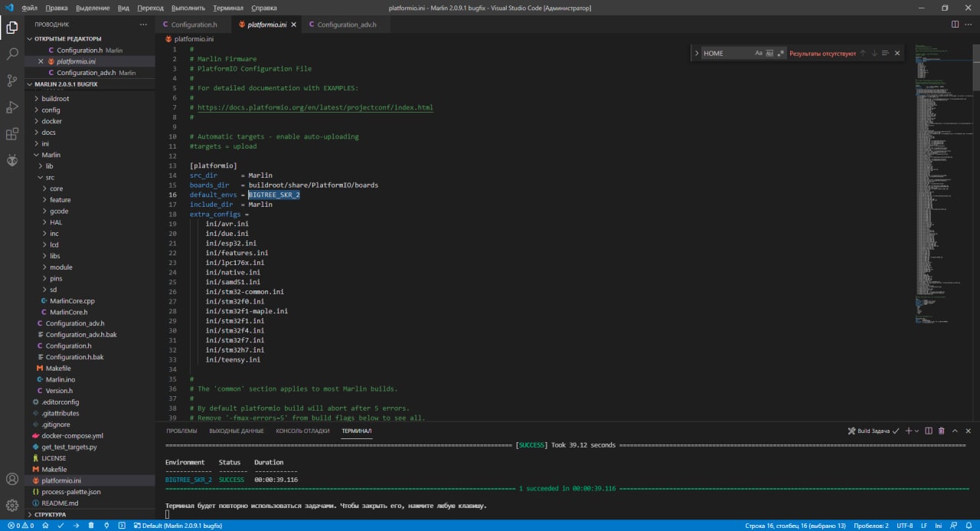Screen dimensions: 980x531
Task: Open the new terminal launch profile dropdown
Action: 917,431
